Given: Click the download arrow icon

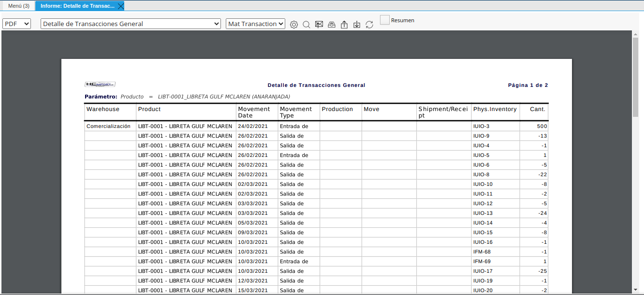Looking at the screenshot, I should (357, 24).
